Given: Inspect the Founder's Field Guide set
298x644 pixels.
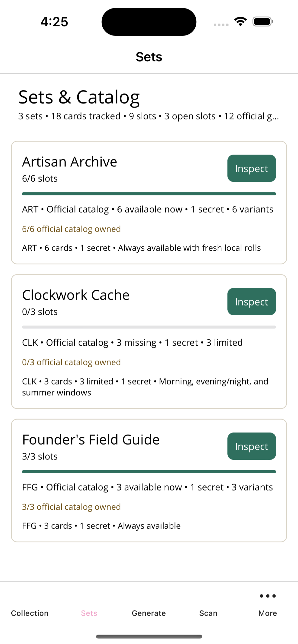Looking at the screenshot, I should pos(251,446).
